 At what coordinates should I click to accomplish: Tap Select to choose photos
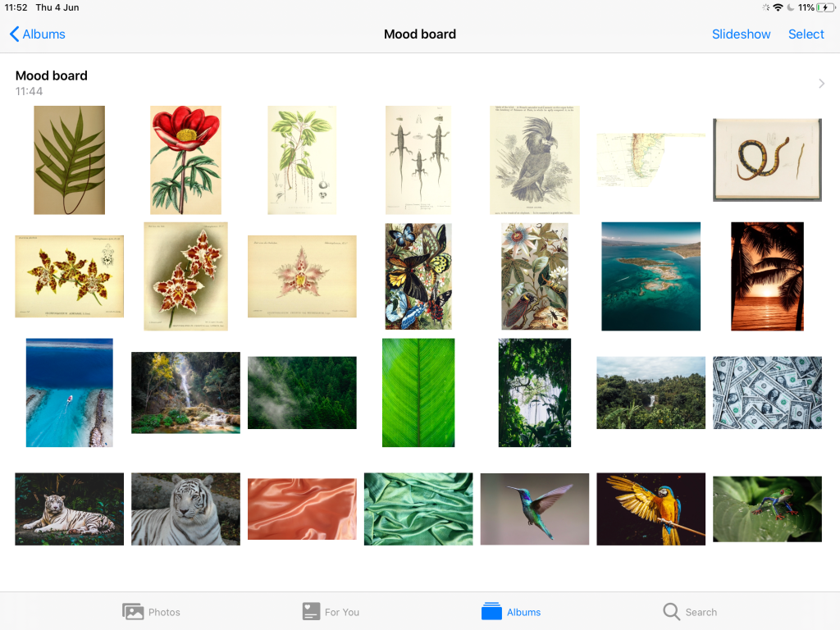click(x=806, y=34)
